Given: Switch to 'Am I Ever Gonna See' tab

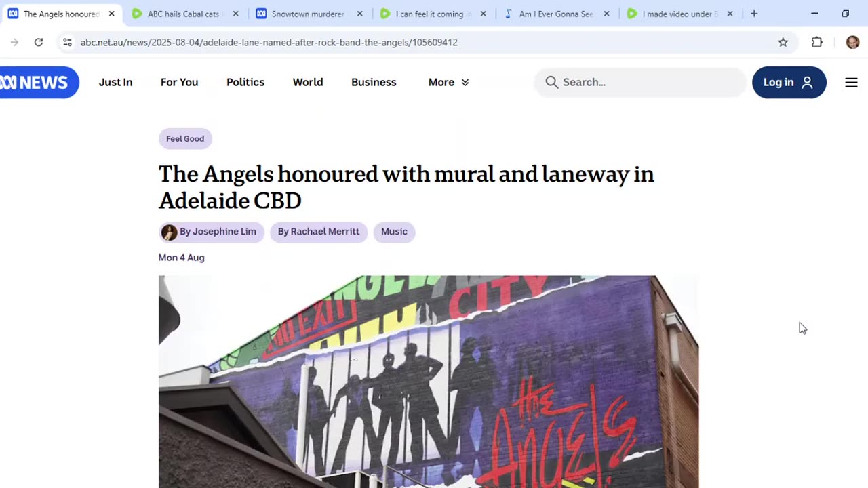Looking at the screenshot, I should click(556, 14).
